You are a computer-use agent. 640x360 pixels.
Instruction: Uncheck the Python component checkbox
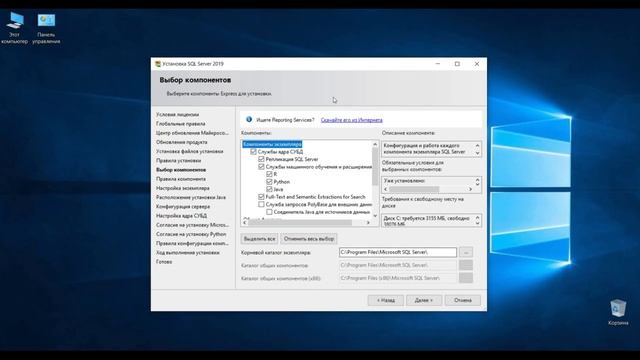(x=269, y=182)
